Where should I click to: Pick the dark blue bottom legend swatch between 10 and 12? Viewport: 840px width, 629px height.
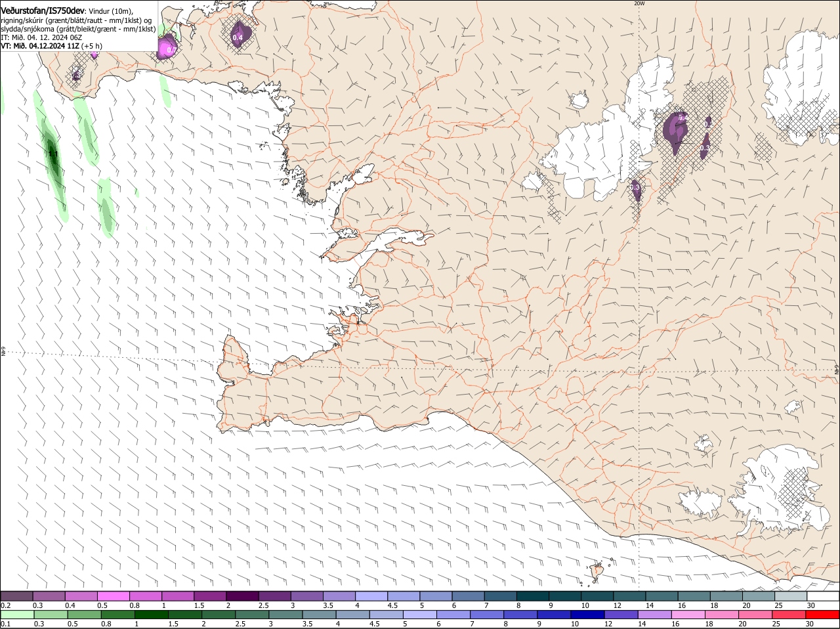588,615
